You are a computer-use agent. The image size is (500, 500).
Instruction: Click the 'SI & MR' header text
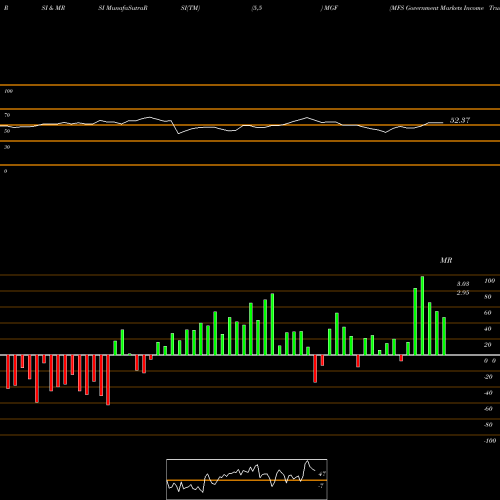tap(53, 8)
